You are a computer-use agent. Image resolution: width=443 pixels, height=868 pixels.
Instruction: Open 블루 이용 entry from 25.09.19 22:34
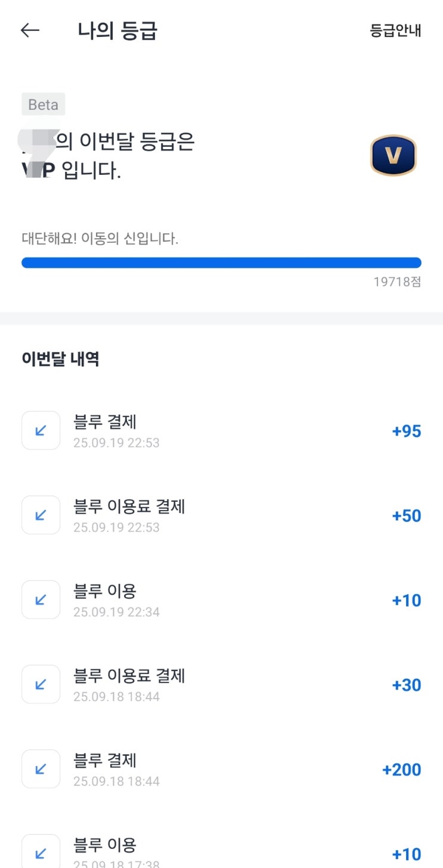[105, 592]
